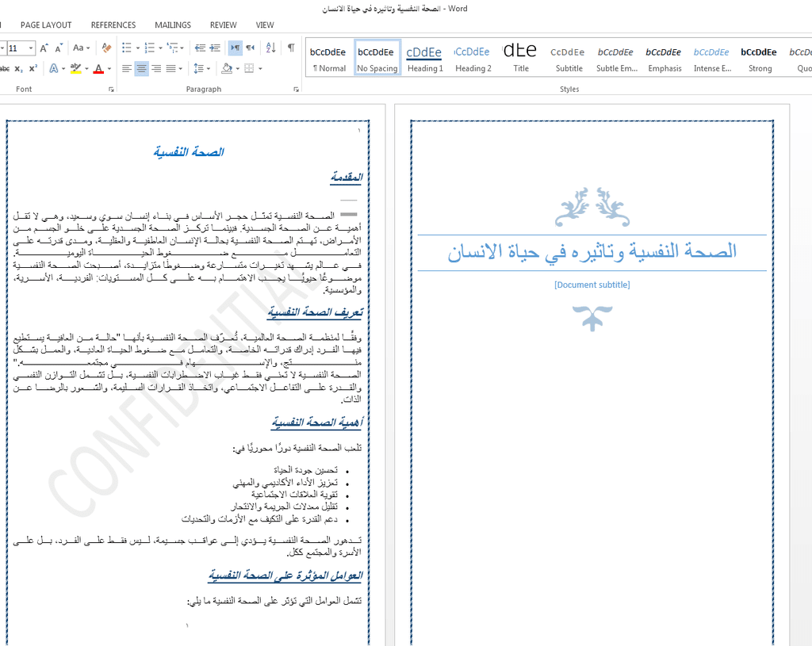
Task: Switch to the REFERENCES tab
Action: click(x=113, y=25)
